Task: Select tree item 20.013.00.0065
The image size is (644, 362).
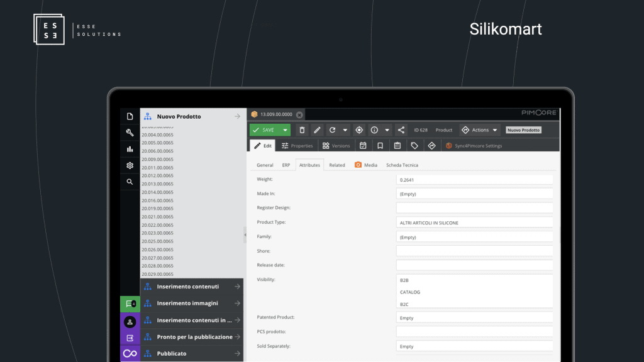Action: 158,184
